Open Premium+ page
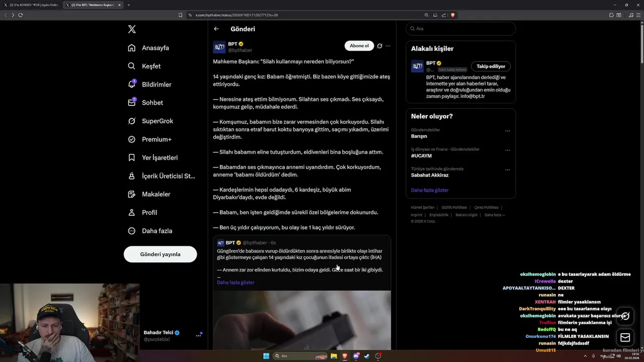This screenshot has height=362, width=644. click(150, 139)
